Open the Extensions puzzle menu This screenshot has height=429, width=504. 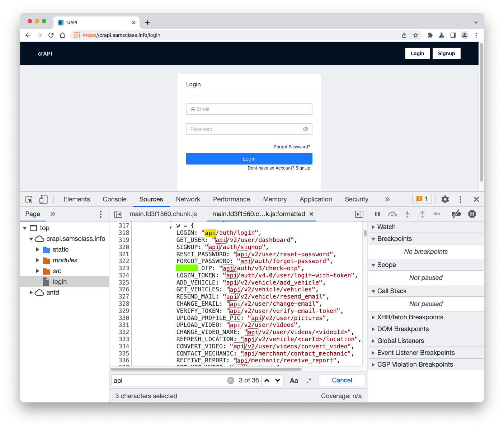(430, 35)
